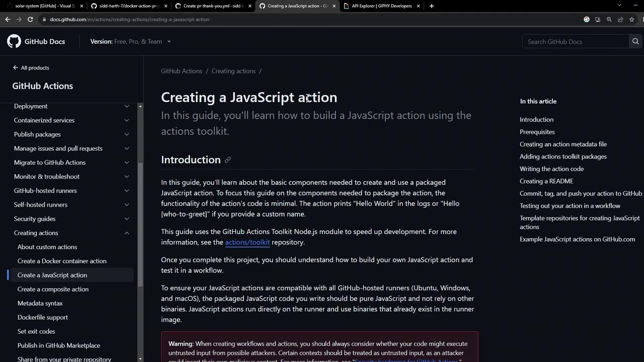Viewport: 644px width, 362px height.
Task: Close the GIPHY API Explorer tab
Action: pyautogui.click(x=418, y=6)
